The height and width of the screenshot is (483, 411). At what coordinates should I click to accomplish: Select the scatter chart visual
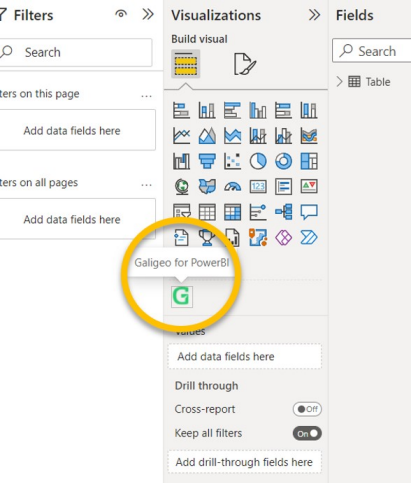click(x=232, y=161)
